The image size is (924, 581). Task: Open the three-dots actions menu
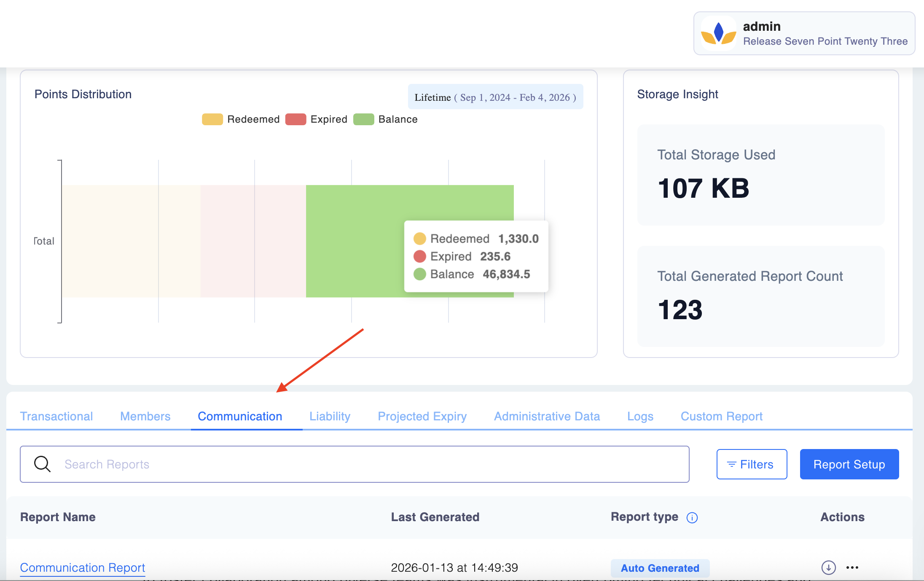(x=852, y=568)
